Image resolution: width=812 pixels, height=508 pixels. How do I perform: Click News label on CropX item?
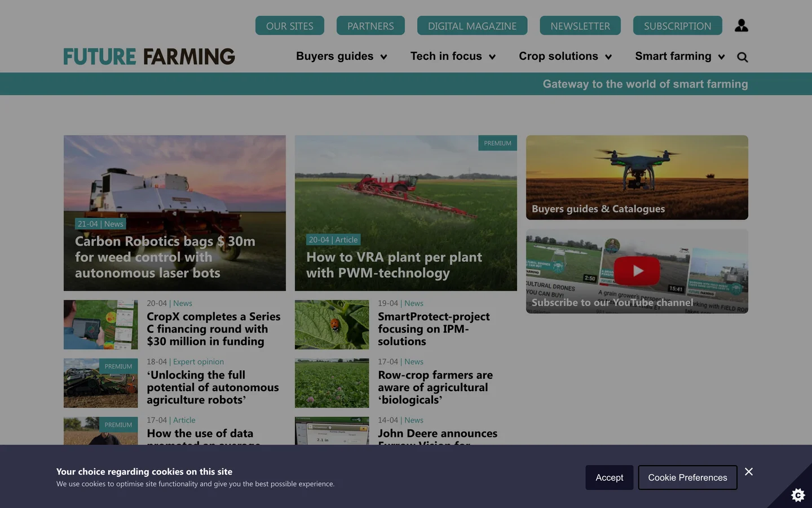(x=183, y=304)
